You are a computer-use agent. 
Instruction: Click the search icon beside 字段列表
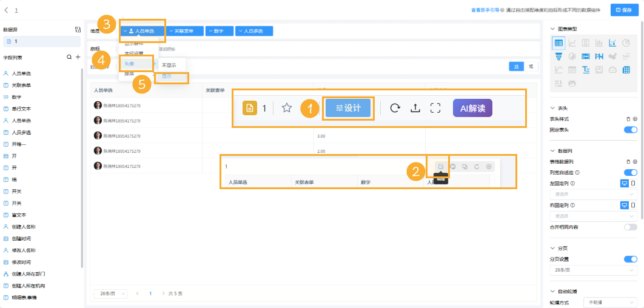[69, 57]
